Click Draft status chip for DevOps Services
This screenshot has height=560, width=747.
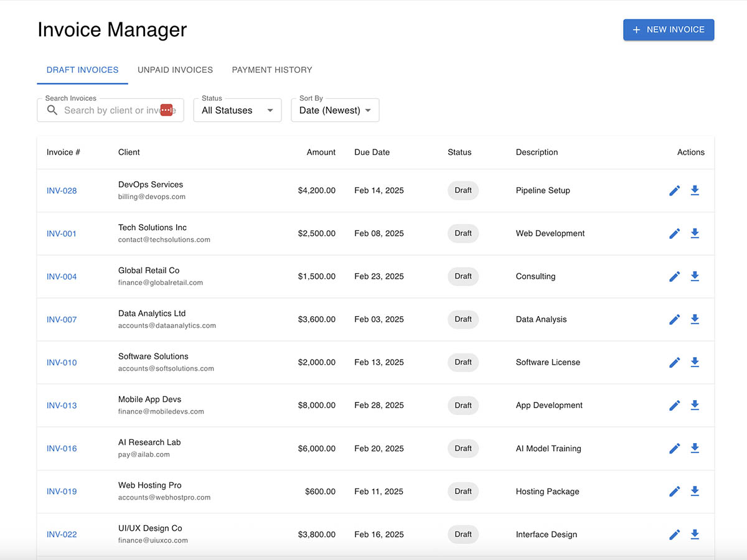click(x=463, y=190)
